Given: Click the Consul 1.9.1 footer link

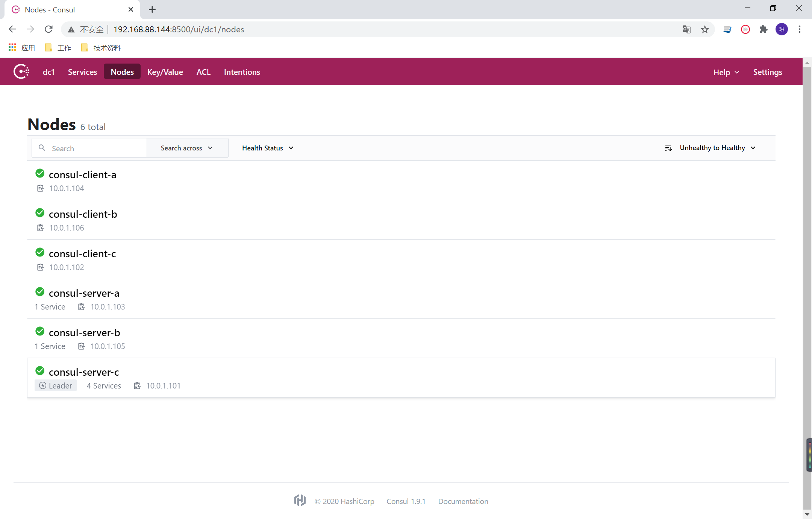Looking at the screenshot, I should [x=406, y=501].
